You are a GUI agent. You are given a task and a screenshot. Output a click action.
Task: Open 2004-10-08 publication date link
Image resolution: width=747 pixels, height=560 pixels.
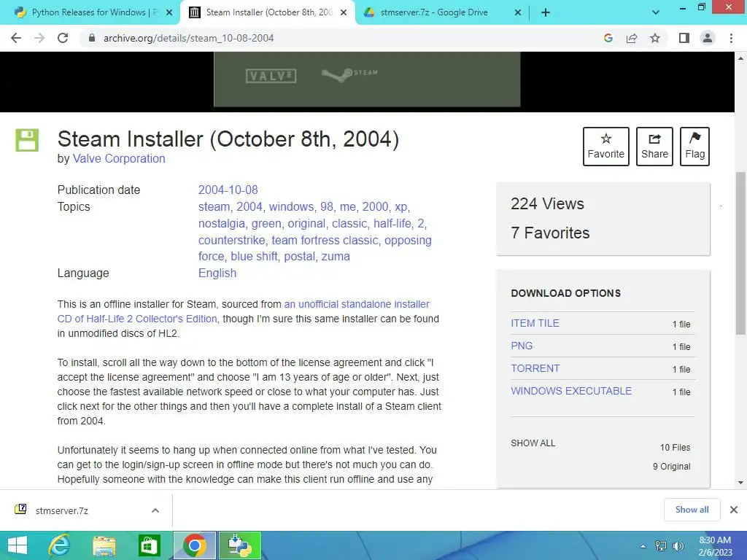coord(228,190)
